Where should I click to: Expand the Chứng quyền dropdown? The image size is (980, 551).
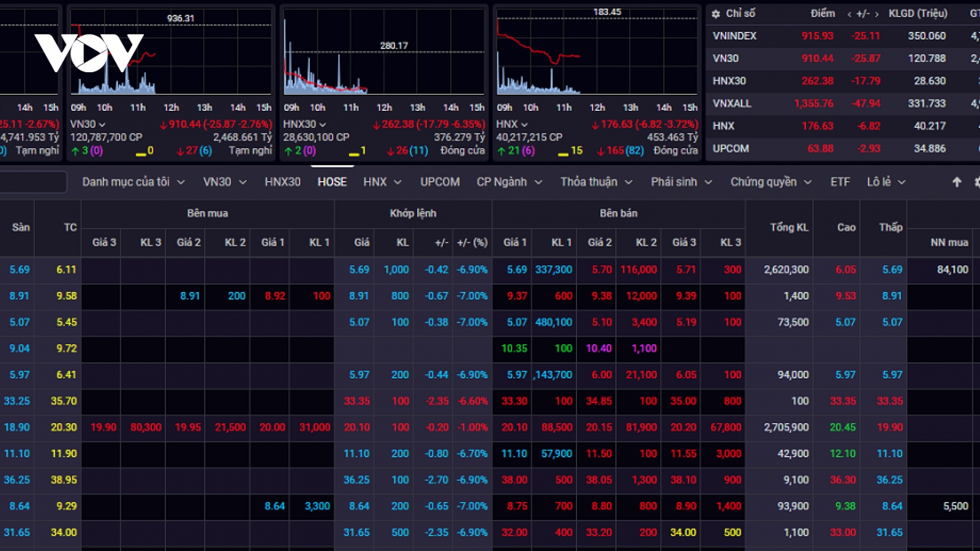tap(808, 182)
